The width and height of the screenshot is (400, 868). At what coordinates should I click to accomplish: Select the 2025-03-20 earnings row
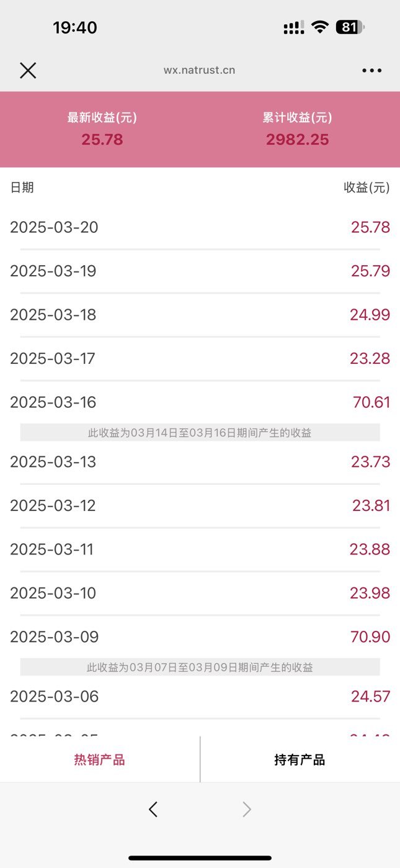[x=200, y=227]
